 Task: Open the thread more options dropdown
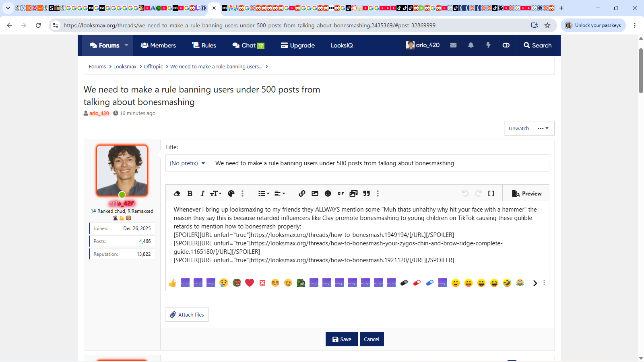[543, 128]
